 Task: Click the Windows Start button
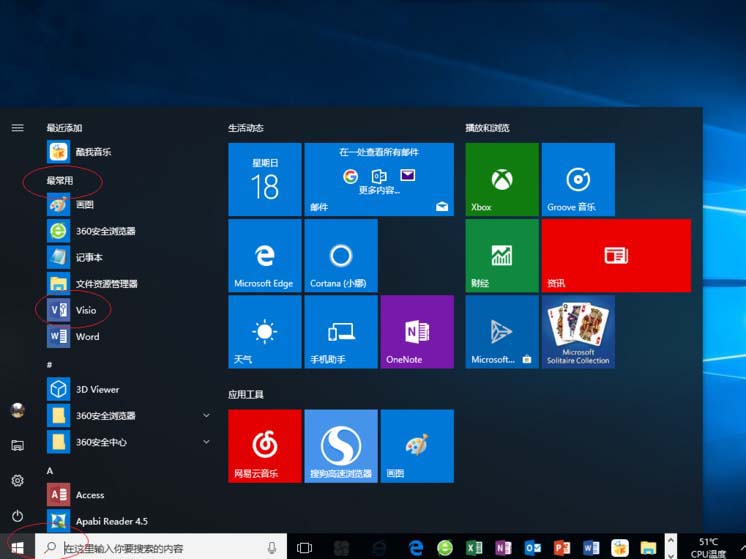tap(17, 547)
